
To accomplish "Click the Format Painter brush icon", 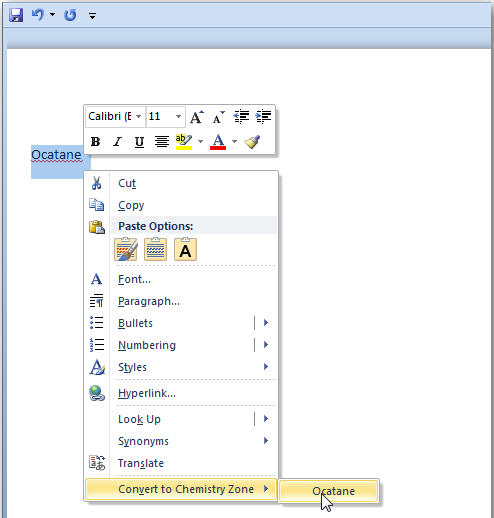I will coord(252,142).
